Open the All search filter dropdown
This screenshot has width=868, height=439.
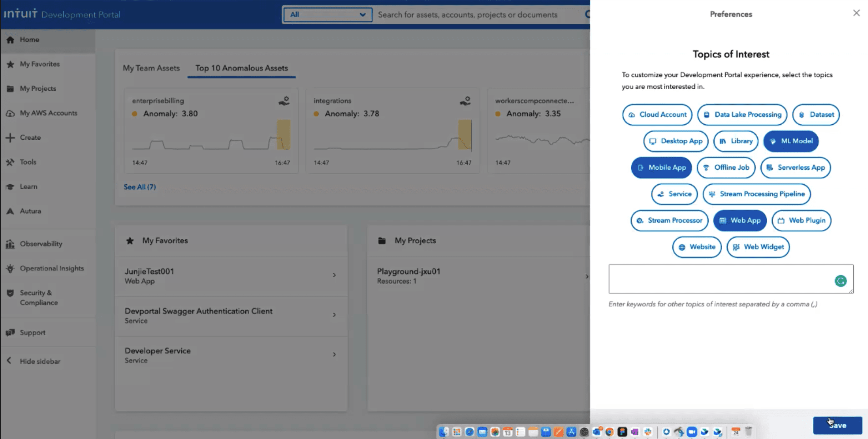(x=327, y=15)
